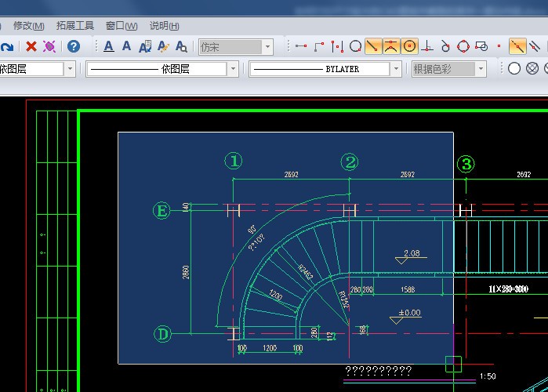Toggle the midpoint snap arc button
The image size is (548, 392).
[x=390, y=47]
